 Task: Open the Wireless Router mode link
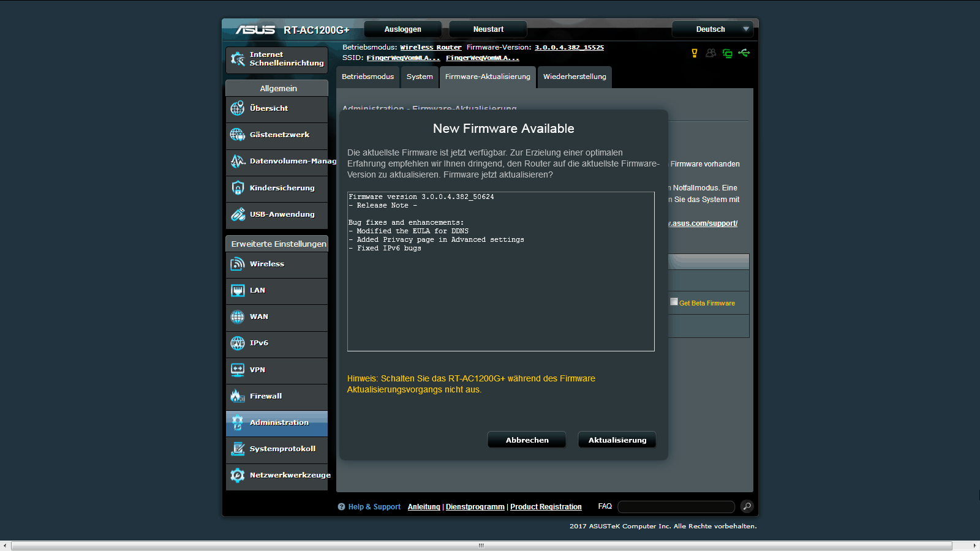pyautogui.click(x=431, y=48)
